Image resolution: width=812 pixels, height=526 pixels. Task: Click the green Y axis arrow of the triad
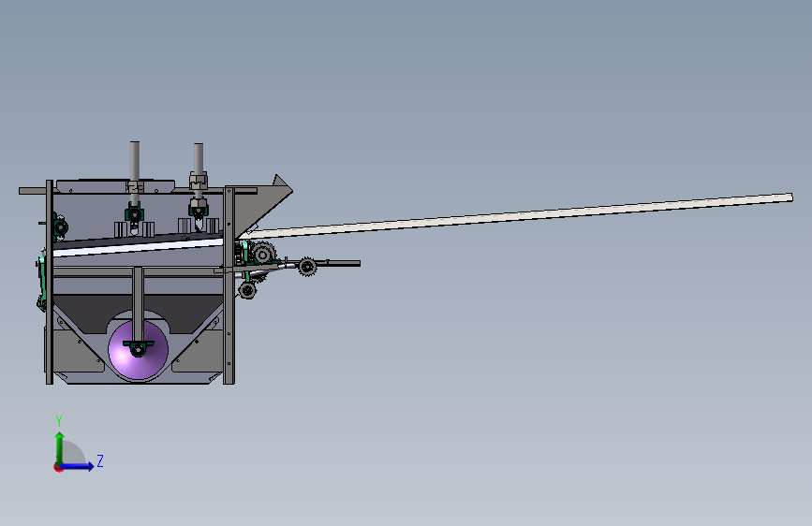[x=60, y=448]
